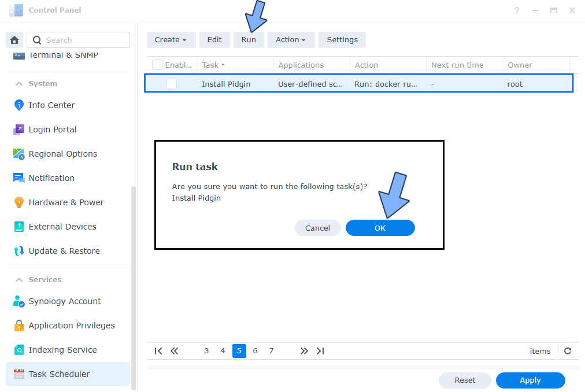Image resolution: width=585 pixels, height=392 pixels.
Task: Click the Reset button
Action: click(x=465, y=380)
